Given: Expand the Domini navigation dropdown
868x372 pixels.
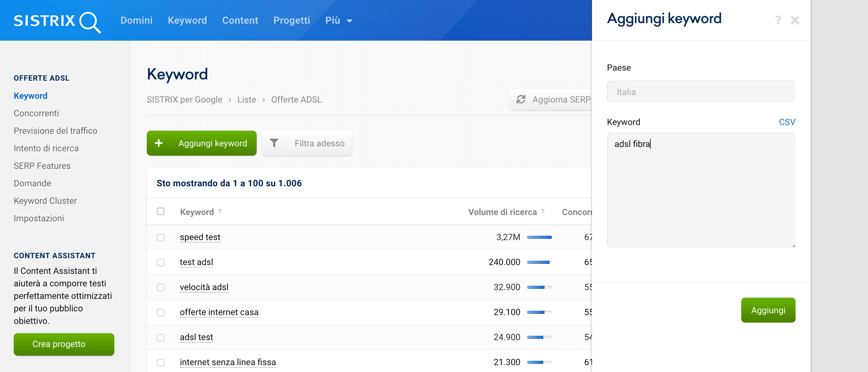Looking at the screenshot, I should 137,21.
